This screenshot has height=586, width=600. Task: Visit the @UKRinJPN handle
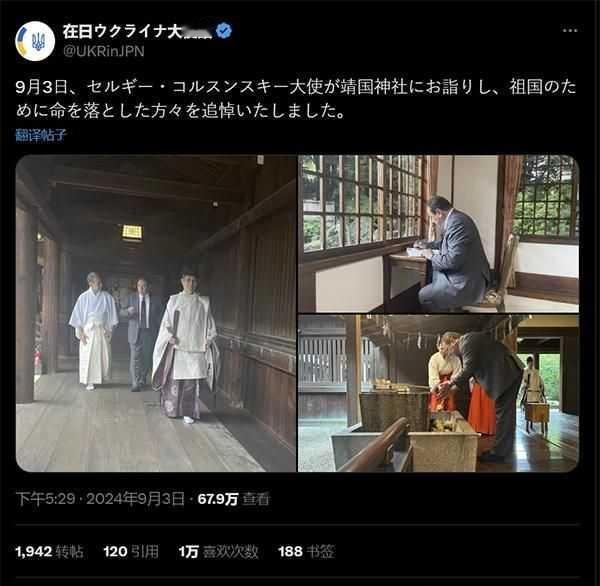(104, 51)
